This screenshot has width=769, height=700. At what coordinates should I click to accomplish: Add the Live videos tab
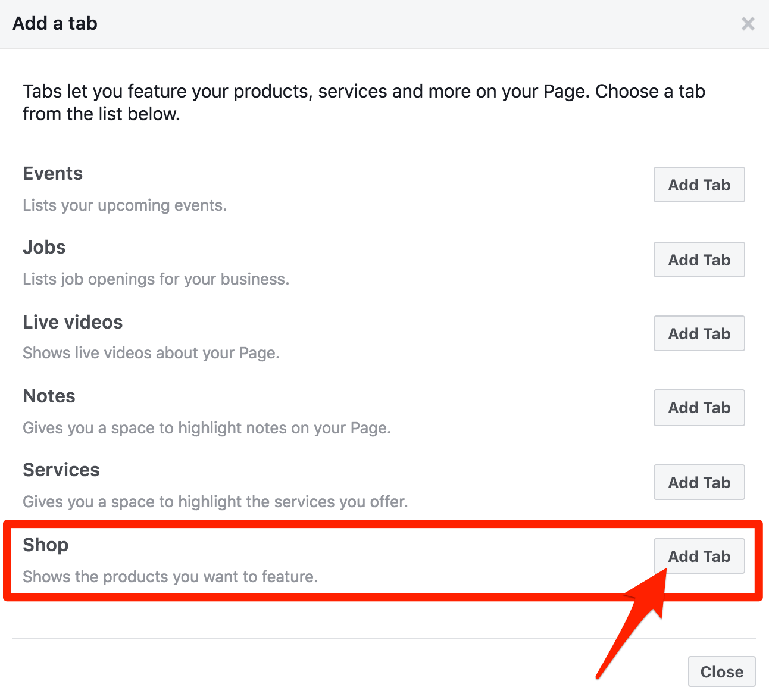tap(699, 334)
